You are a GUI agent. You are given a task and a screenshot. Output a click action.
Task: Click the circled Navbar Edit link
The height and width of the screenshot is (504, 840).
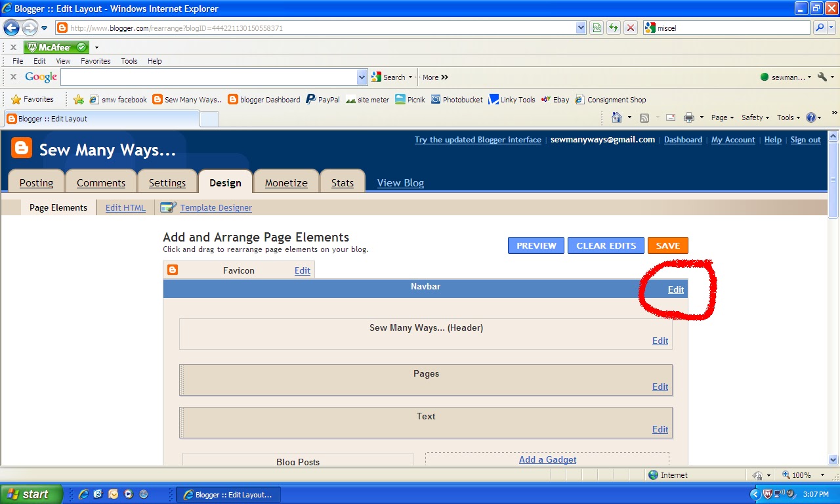(675, 289)
